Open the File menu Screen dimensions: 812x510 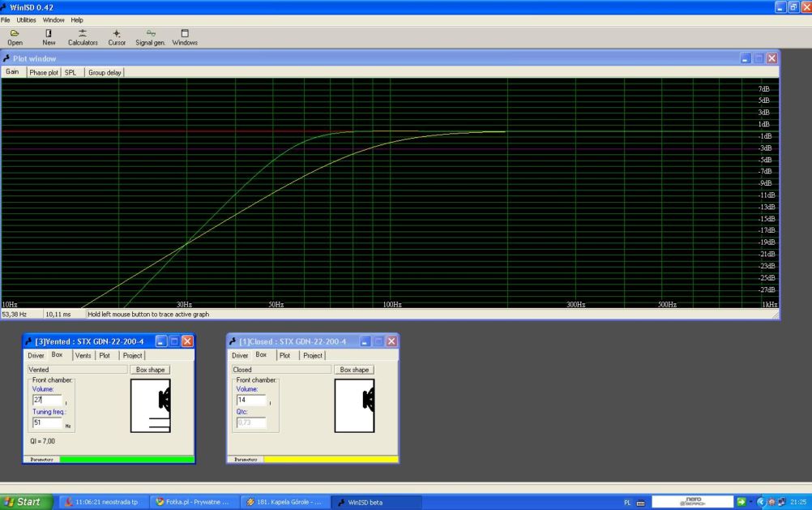click(x=6, y=19)
